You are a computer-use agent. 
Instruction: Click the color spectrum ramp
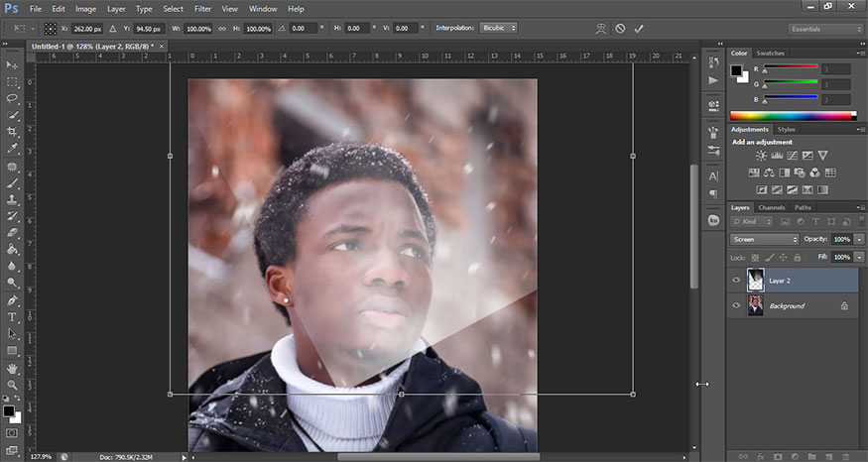pyautogui.click(x=793, y=116)
